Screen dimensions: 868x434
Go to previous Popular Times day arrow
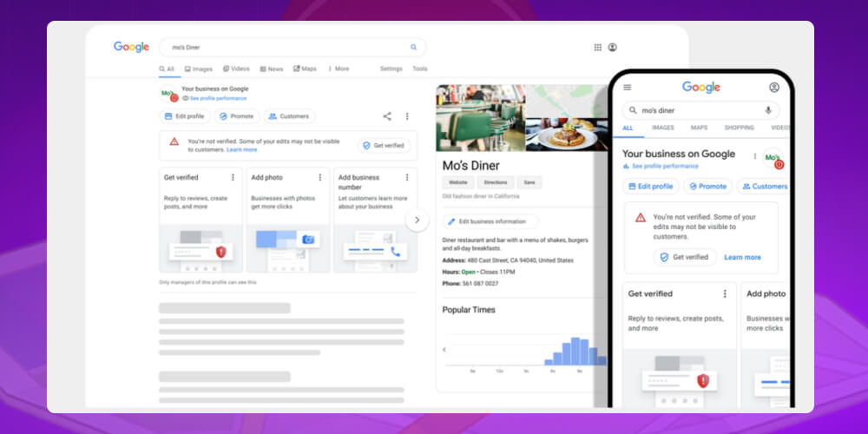point(444,349)
